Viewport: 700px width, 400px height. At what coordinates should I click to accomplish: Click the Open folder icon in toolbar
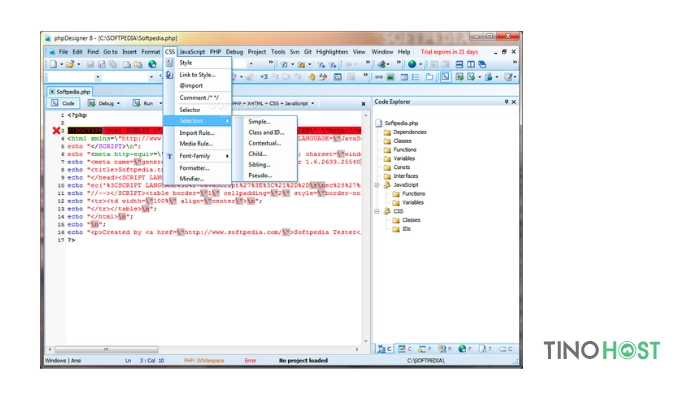(x=70, y=64)
